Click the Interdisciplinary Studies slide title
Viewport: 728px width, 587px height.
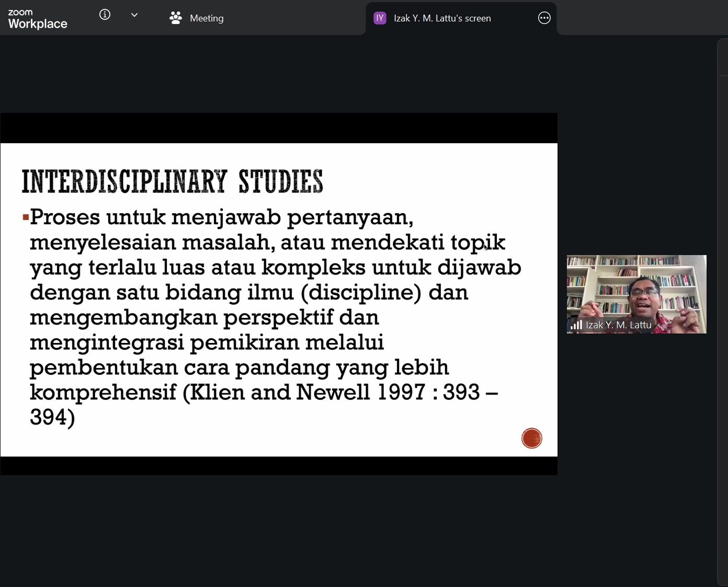(173, 182)
